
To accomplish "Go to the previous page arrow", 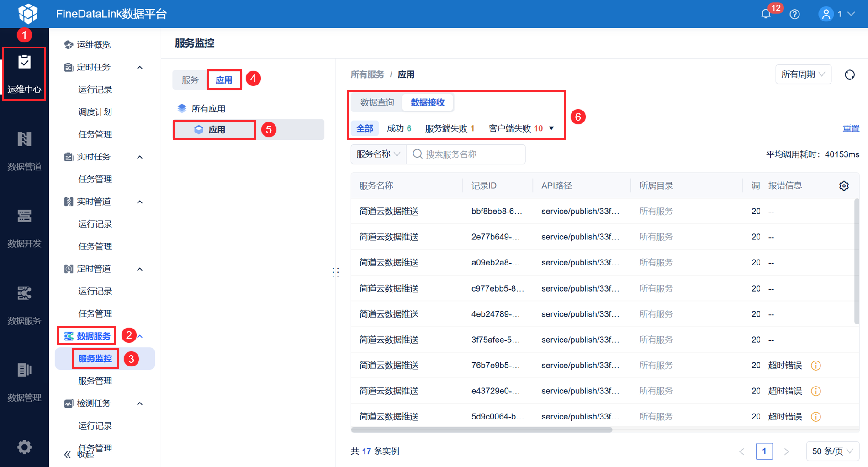I will (x=742, y=451).
